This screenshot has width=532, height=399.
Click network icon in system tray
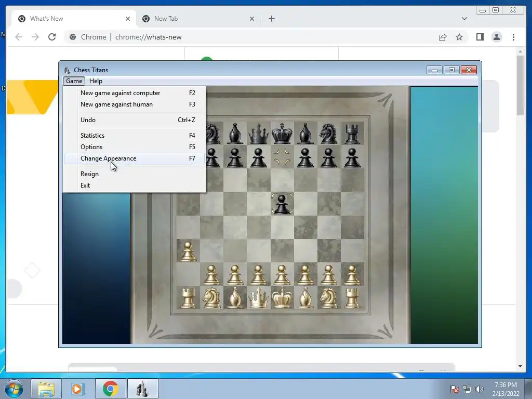[467, 389]
